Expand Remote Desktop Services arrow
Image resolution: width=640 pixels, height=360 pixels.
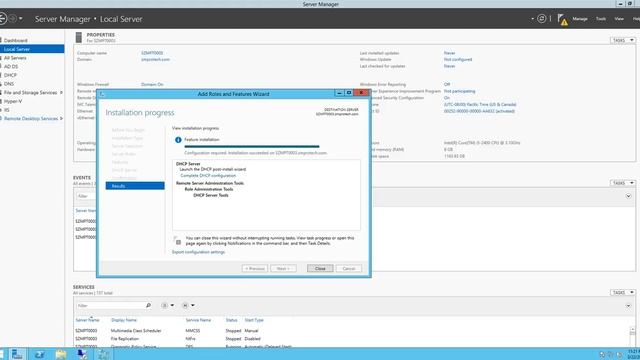(x=61, y=118)
